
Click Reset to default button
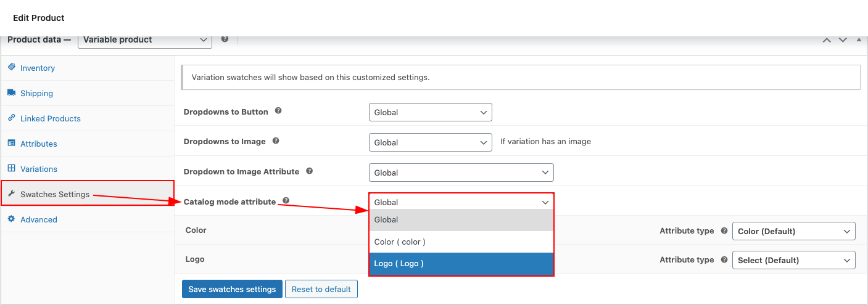pyautogui.click(x=321, y=289)
